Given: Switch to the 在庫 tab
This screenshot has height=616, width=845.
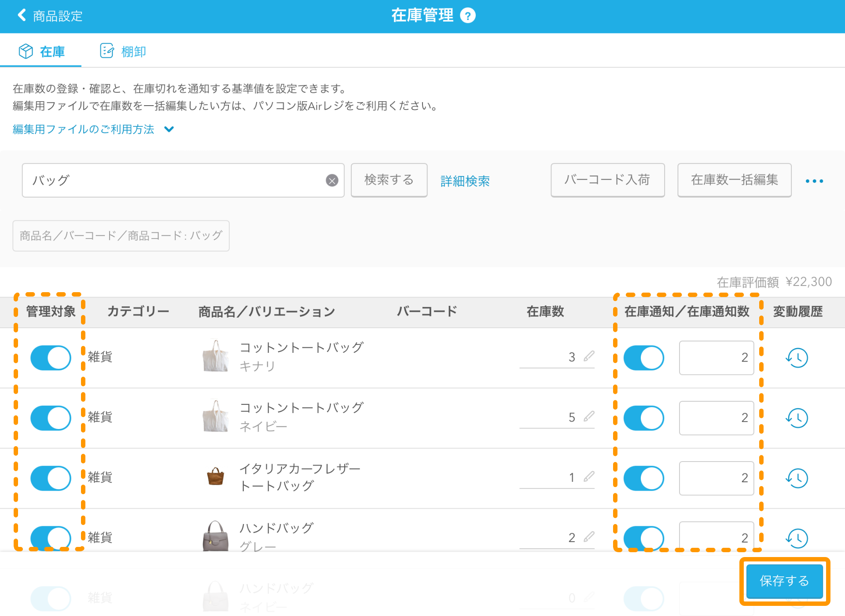Looking at the screenshot, I should coord(41,51).
